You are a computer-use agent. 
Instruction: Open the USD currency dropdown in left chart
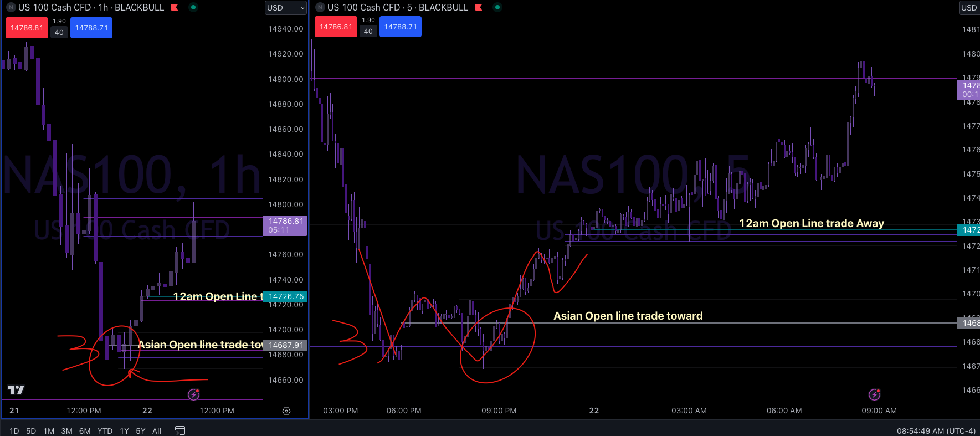[x=285, y=8]
